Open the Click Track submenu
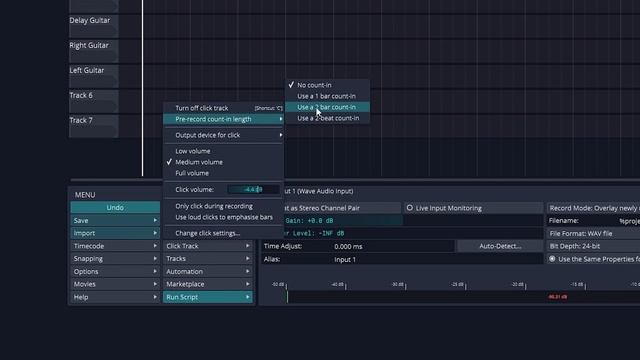640x360 pixels. click(x=208, y=246)
